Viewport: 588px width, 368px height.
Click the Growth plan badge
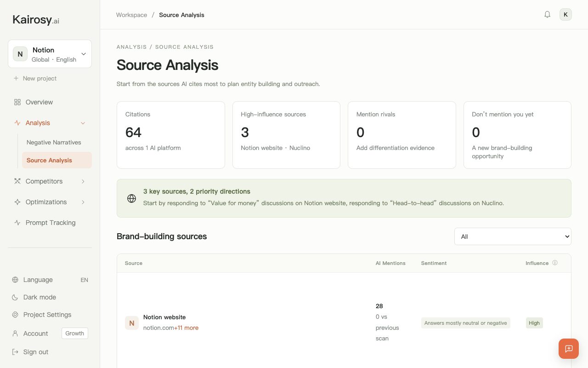click(x=75, y=333)
